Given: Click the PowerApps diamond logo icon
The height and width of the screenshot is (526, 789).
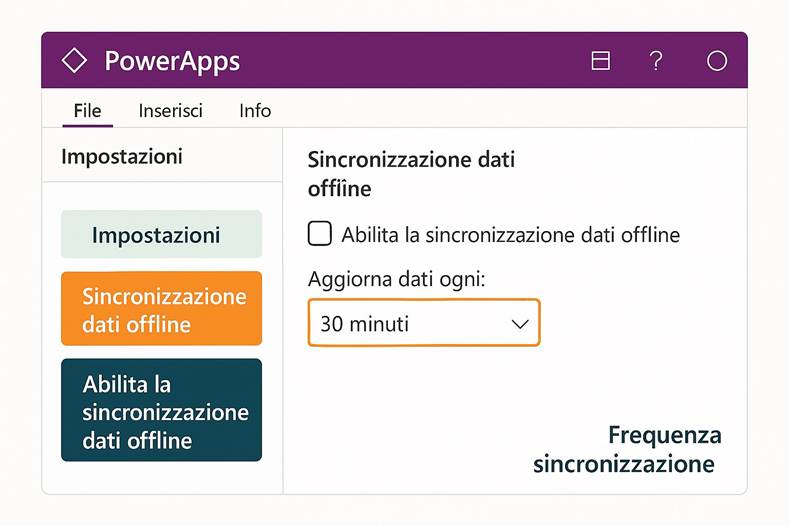Looking at the screenshot, I should pyautogui.click(x=74, y=60).
